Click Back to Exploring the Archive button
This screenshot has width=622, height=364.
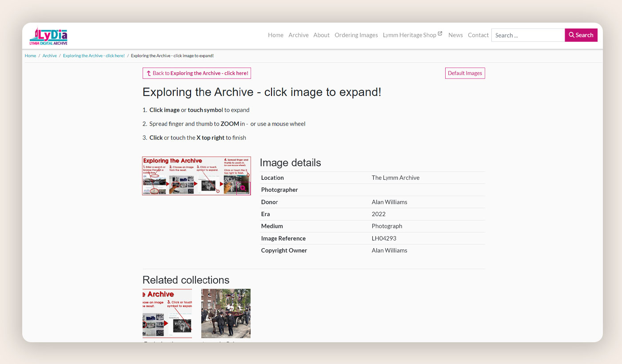[x=197, y=73]
